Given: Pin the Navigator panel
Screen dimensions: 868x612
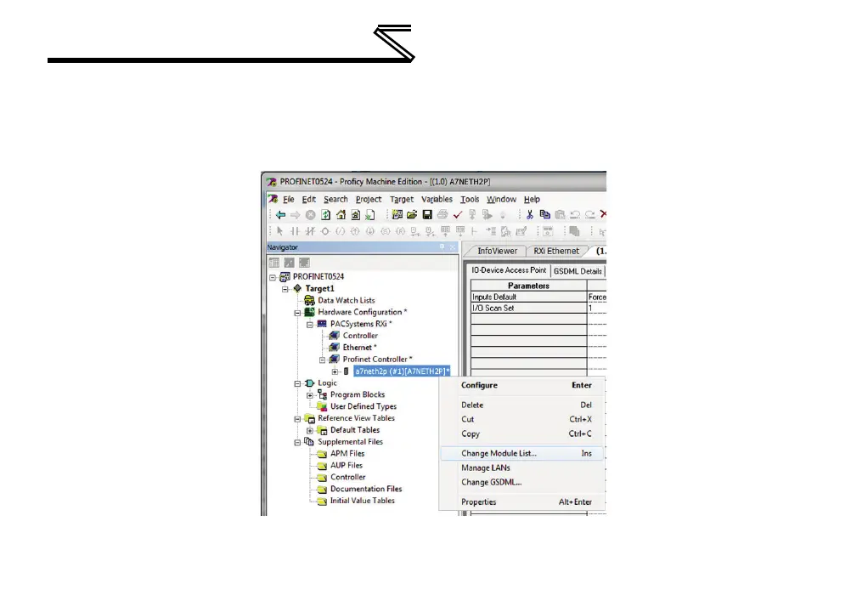Looking at the screenshot, I should [x=442, y=247].
